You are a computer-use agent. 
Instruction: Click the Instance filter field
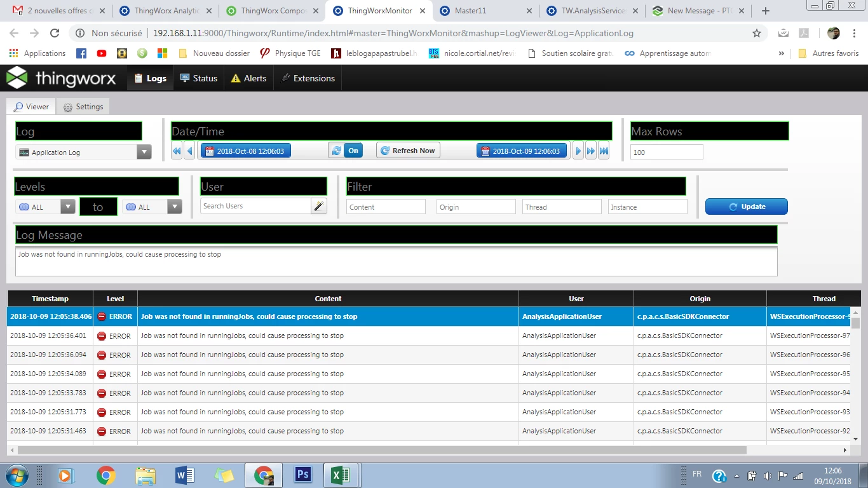tap(648, 207)
